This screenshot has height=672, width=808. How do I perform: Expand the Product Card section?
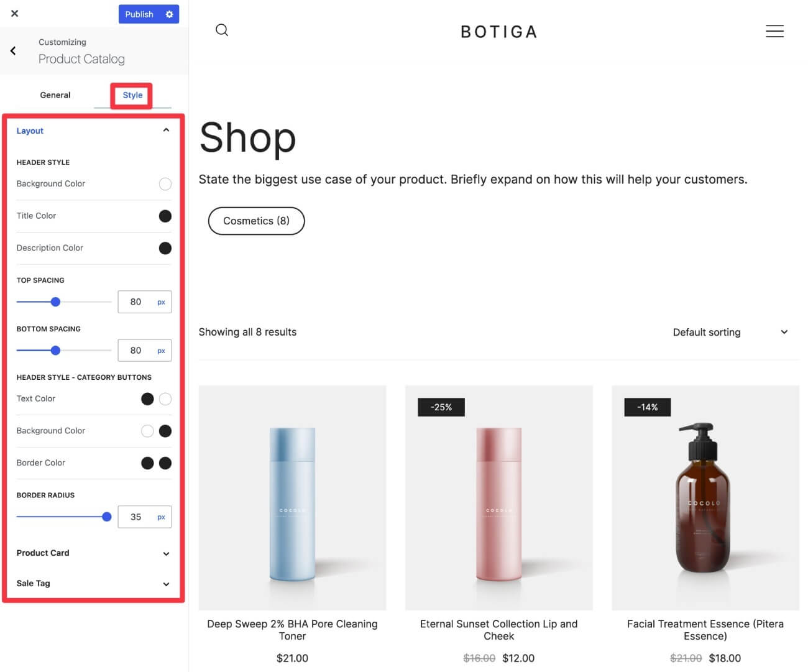pos(93,553)
